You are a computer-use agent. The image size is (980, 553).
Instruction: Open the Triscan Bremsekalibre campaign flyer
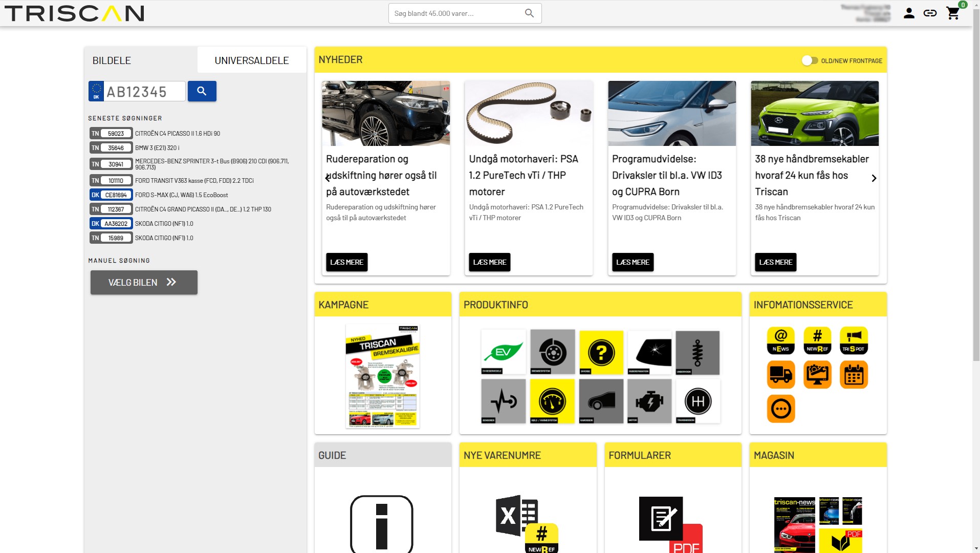pyautogui.click(x=383, y=376)
